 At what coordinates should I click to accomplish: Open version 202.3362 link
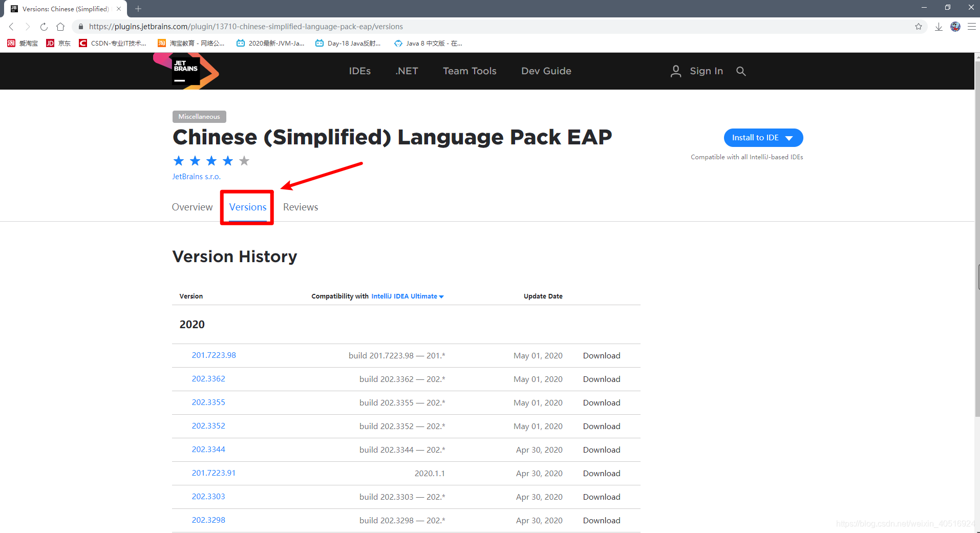[208, 379]
